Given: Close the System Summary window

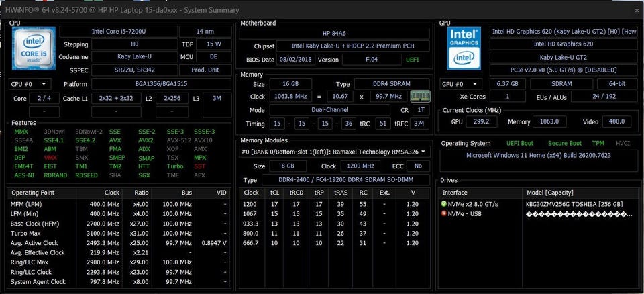Looking at the screenshot, I should [635, 11].
